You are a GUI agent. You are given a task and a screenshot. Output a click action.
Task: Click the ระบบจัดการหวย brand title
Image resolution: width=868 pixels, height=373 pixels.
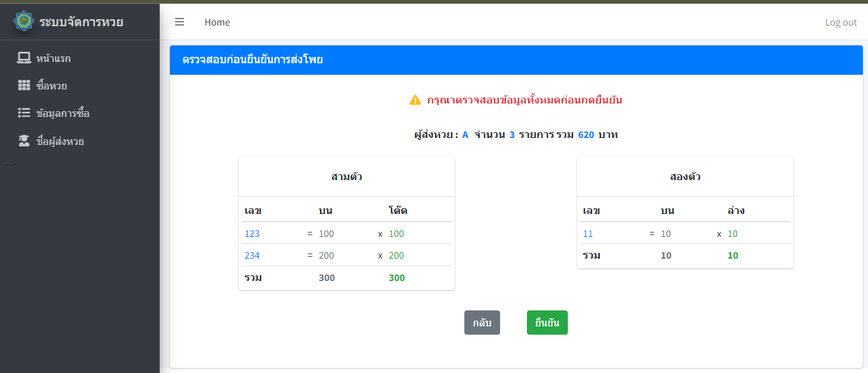pyautogui.click(x=81, y=22)
